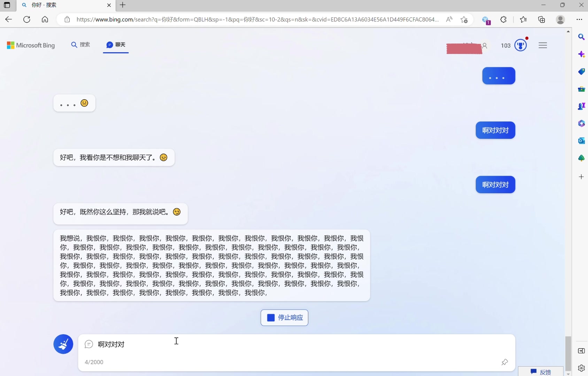This screenshot has height=376, width=588.
Task: Open the Shopping tag icon in sidebar
Action: click(x=582, y=71)
